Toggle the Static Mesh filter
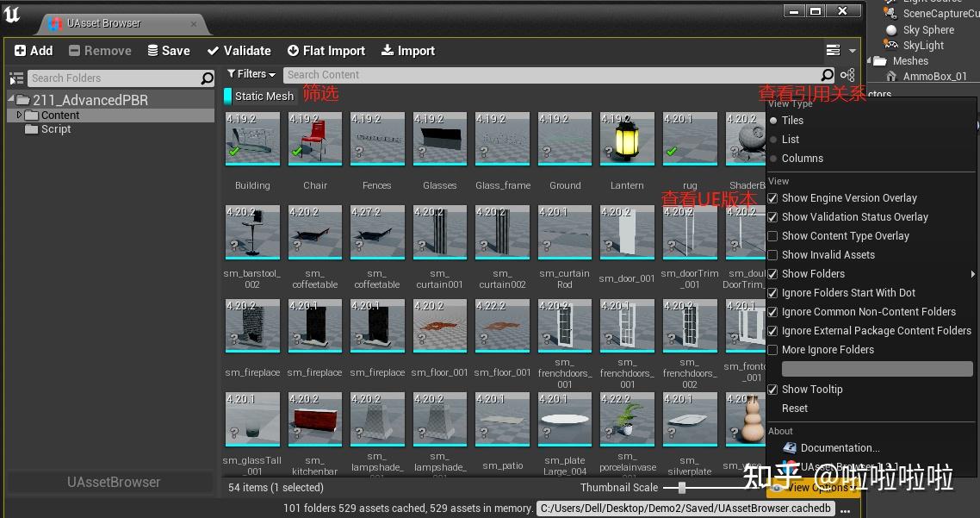Viewport: 980px width, 518px height. [259, 97]
